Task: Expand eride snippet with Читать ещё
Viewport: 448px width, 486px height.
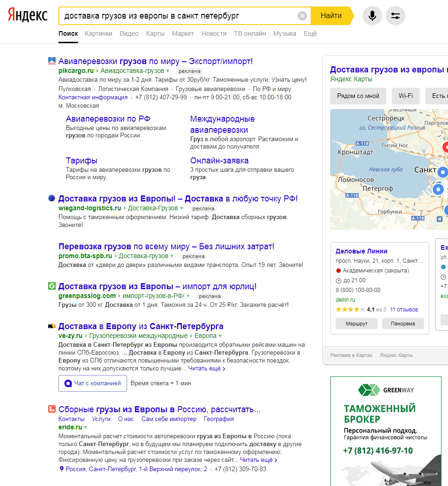Action: (258, 460)
